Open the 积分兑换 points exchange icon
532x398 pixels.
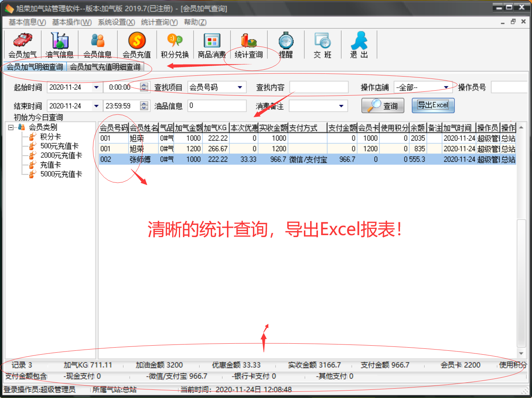(x=174, y=44)
